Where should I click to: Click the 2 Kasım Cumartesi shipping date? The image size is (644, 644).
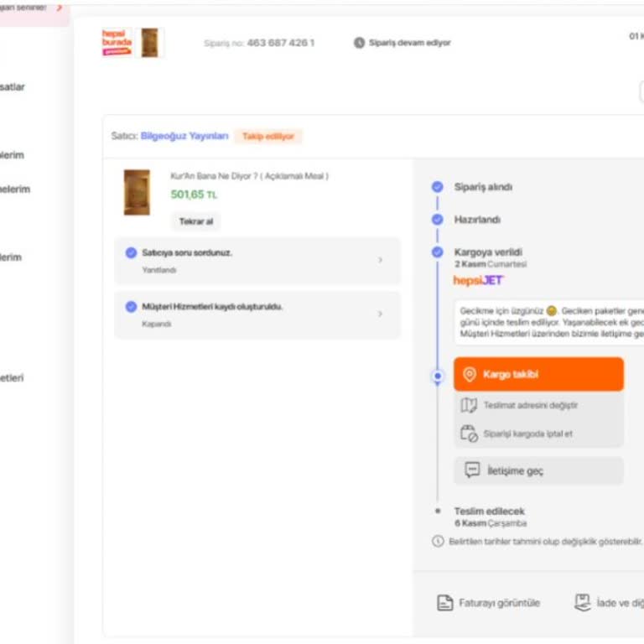click(x=491, y=264)
